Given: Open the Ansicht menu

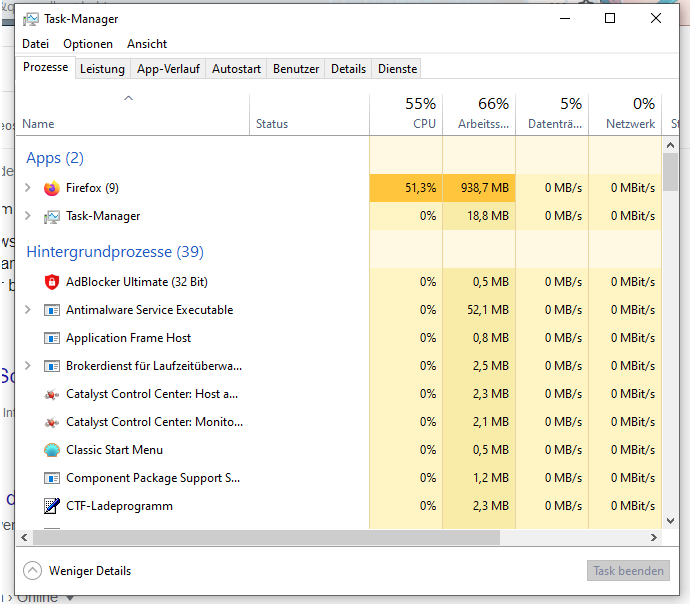Looking at the screenshot, I should tap(147, 44).
